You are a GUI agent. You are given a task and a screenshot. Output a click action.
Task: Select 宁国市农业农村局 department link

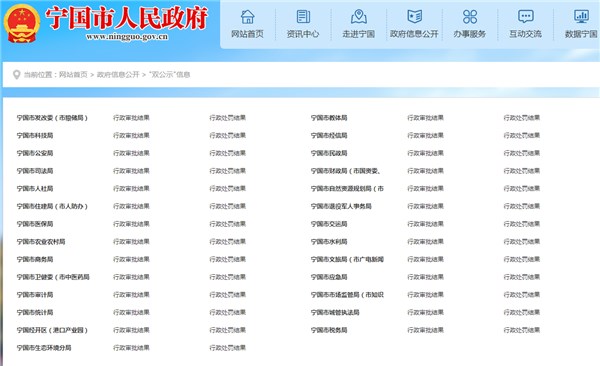41,242
